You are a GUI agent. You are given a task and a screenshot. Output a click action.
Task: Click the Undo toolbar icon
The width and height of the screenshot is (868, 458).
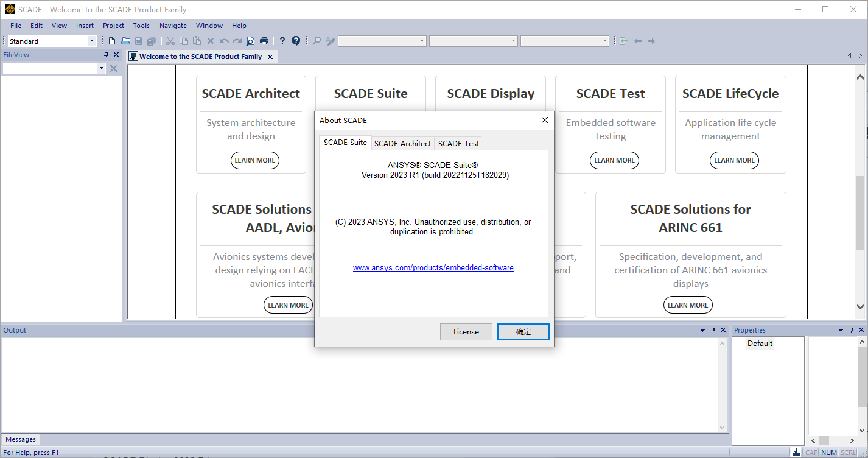tap(223, 41)
